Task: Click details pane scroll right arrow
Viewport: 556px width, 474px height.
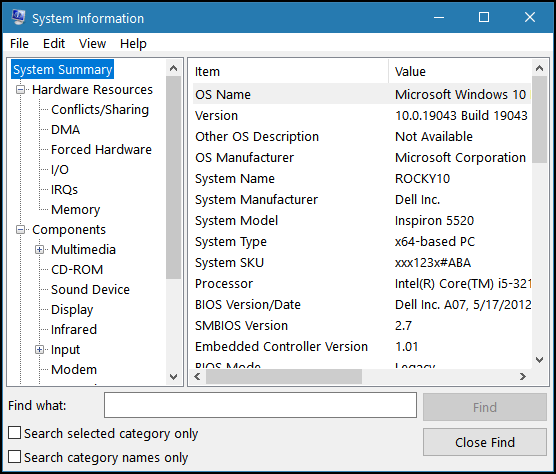Action: [523, 377]
